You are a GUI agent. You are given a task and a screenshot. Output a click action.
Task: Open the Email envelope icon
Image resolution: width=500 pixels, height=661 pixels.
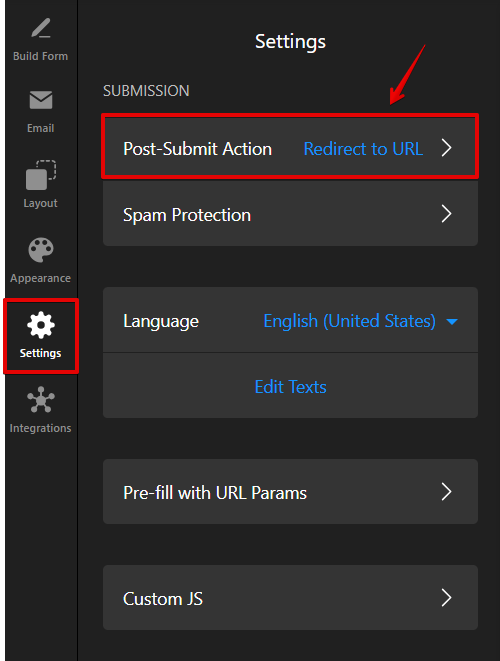[x=41, y=100]
